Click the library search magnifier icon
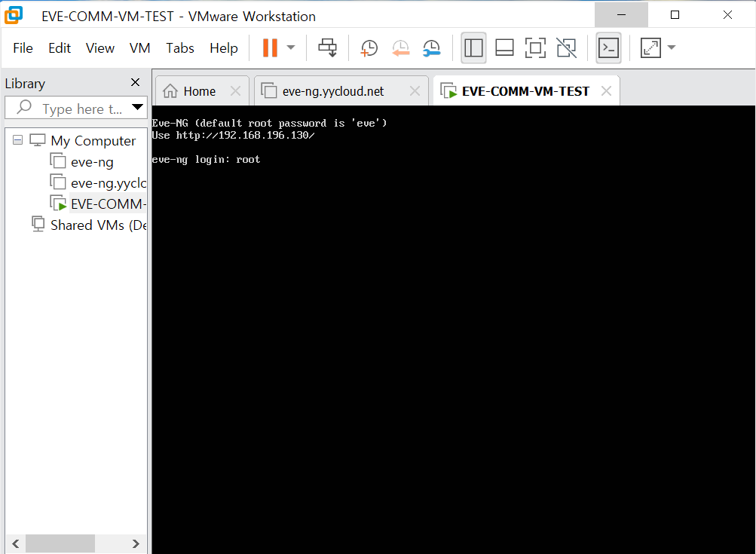The image size is (756, 554). tap(23, 107)
